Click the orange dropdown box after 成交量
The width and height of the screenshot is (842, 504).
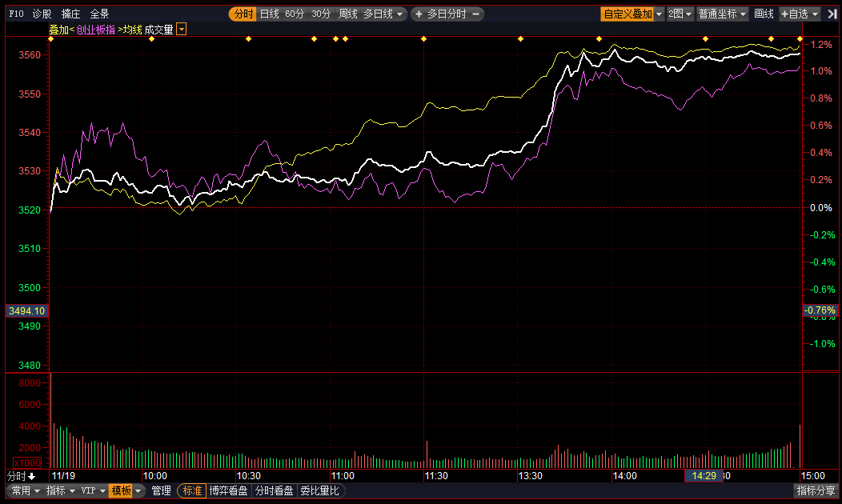pos(182,30)
